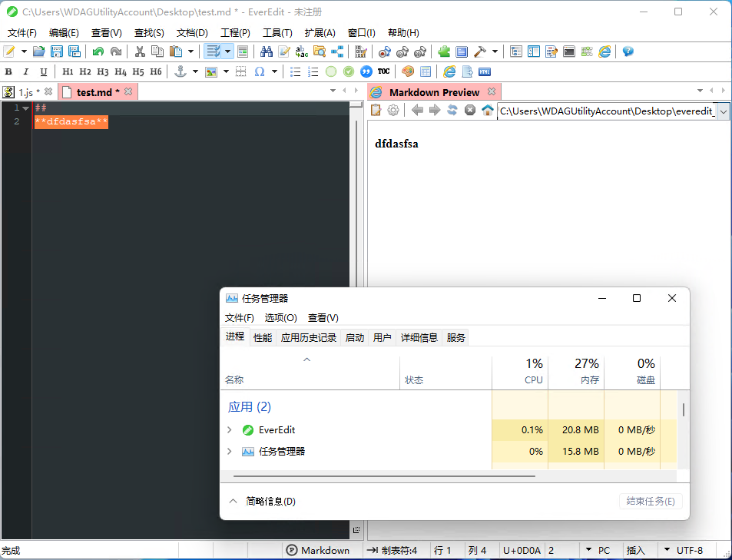The width and height of the screenshot is (732, 560).
Task: Click the green puzzle plugin icon
Action: point(443,51)
